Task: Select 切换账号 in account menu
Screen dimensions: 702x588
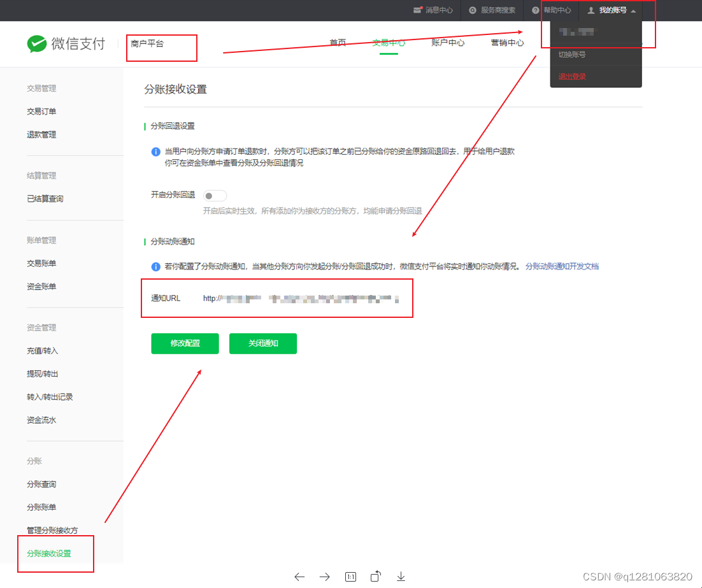Action: 571,55
